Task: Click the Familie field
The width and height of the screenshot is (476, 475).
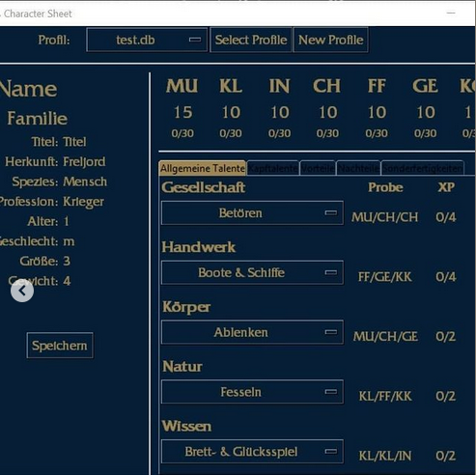Action: 38,118
